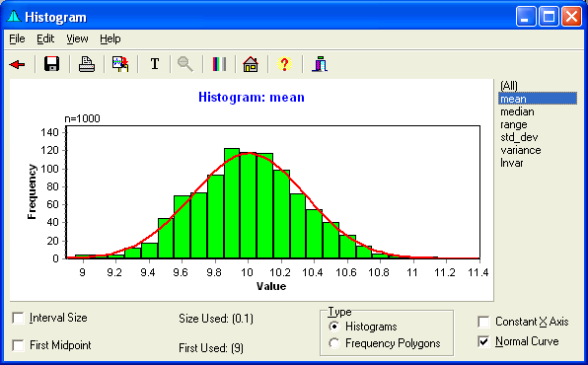Image resolution: width=588 pixels, height=365 pixels.
Task: Toggle the Constant X Axis checkbox
Action: point(483,322)
